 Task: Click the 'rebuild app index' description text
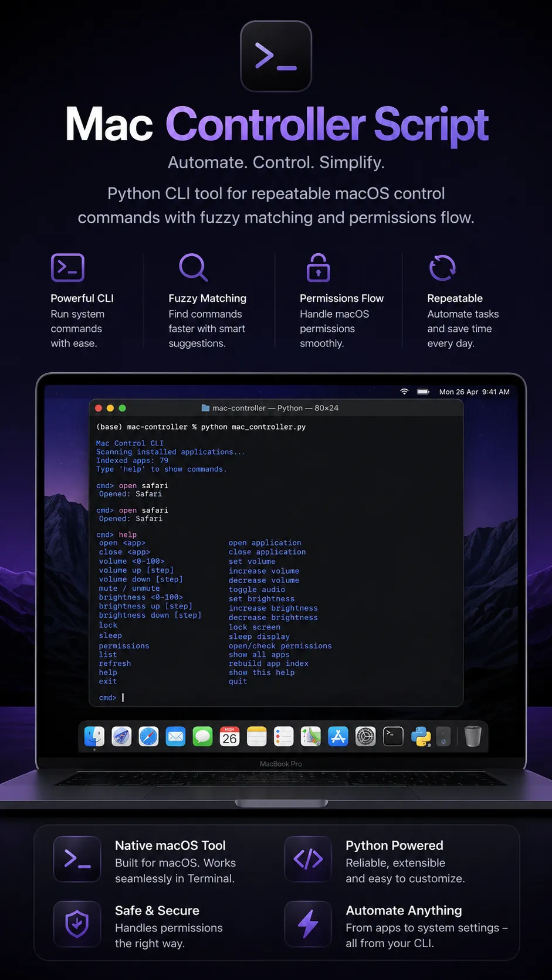click(268, 663)
